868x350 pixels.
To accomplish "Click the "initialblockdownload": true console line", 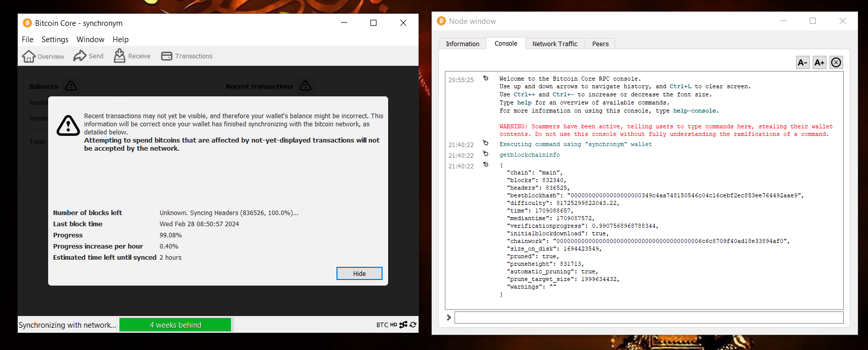I will 558,234.
